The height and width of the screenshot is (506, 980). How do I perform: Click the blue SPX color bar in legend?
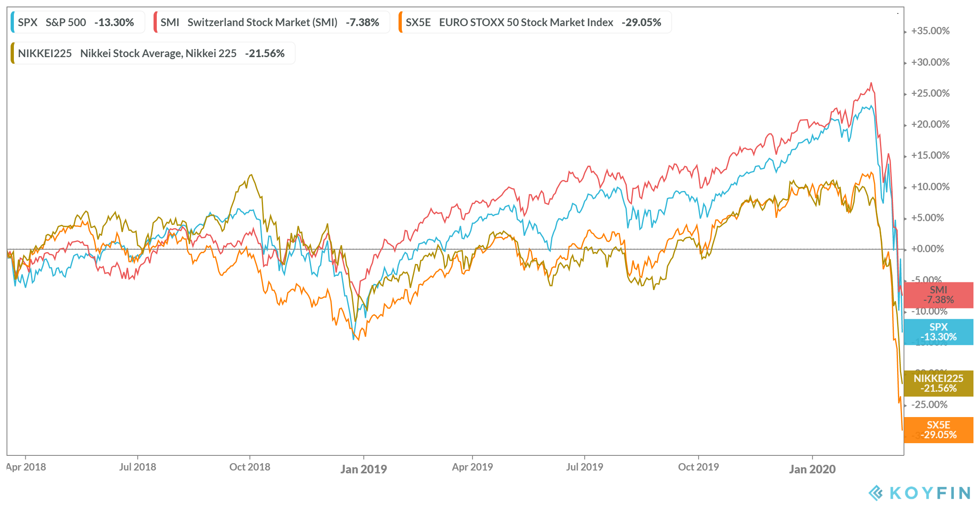coord(13,22)
